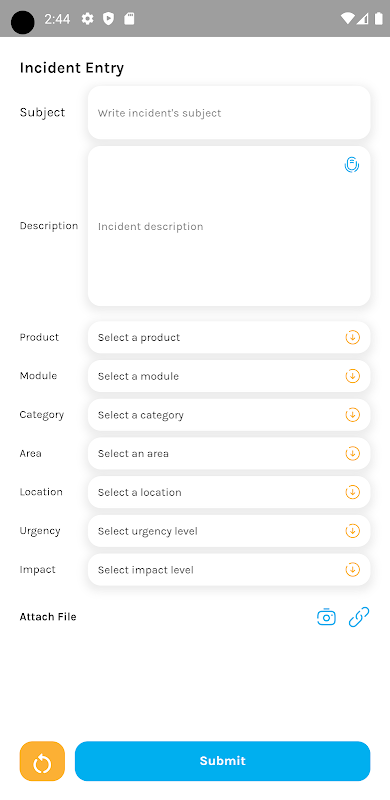This screenshot has width=390, height=800.
Task: Tap the Product field down-arrow icon
Action: point(353,337)
